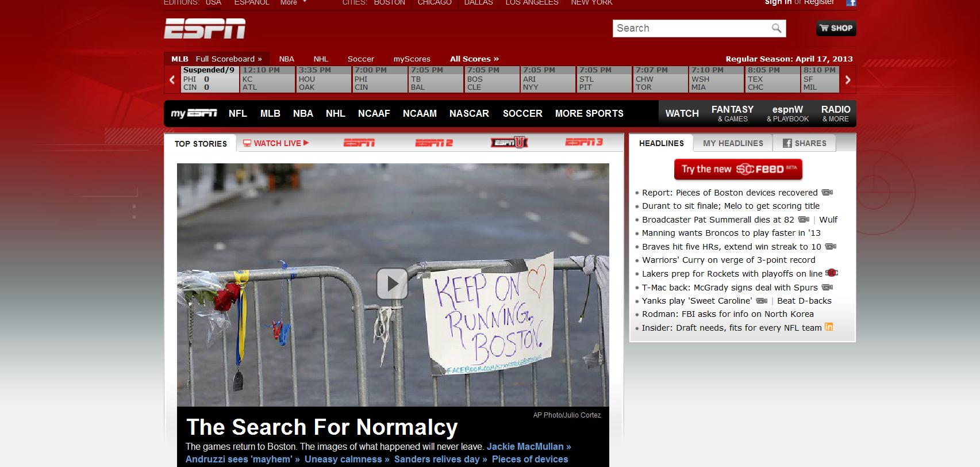Click video icon beside Braves win streak headline
Viewport: 980px width, 467px height.
tap(831, 247)
